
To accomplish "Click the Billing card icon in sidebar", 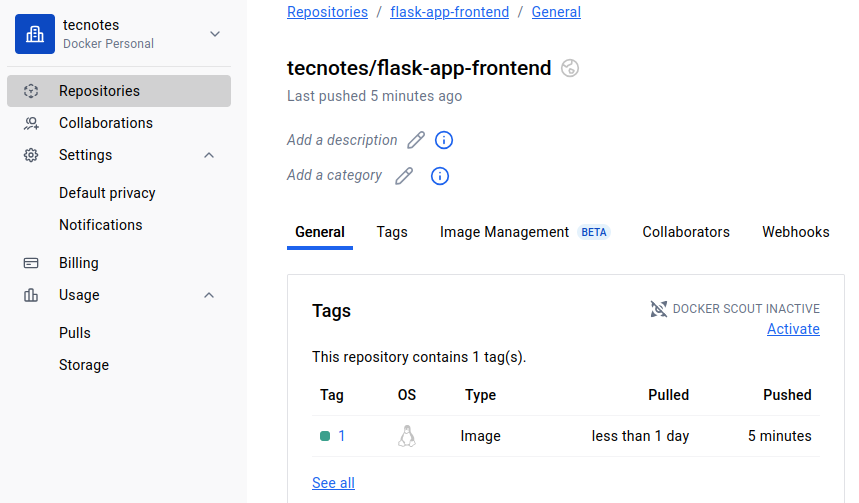I will pyautogui.click(x=31, y=264).
